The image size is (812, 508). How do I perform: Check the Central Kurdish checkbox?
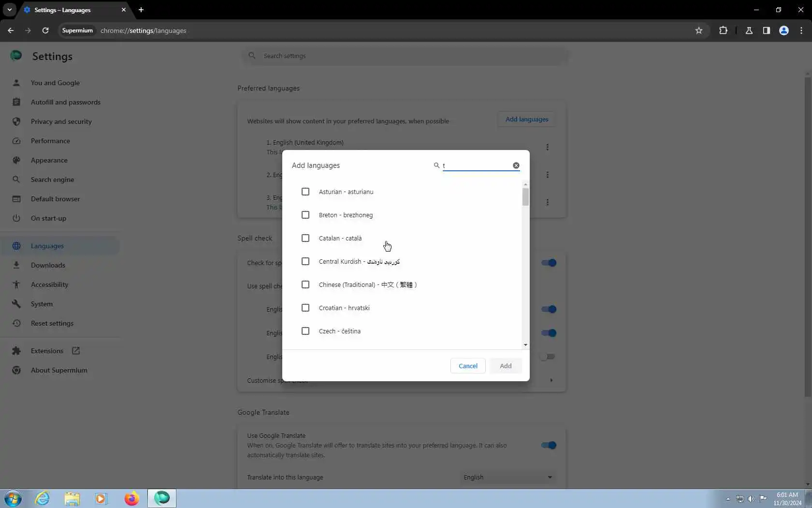pos(305,261)
